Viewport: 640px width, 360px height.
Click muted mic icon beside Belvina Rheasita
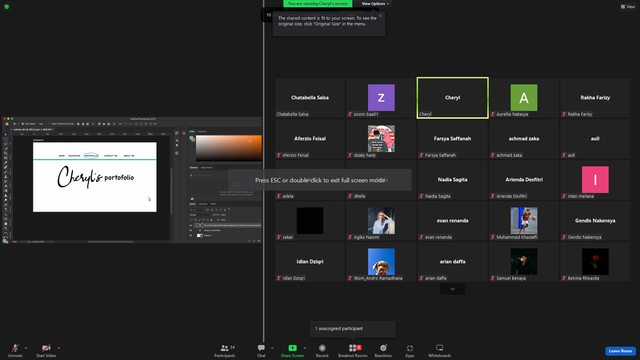564,278
